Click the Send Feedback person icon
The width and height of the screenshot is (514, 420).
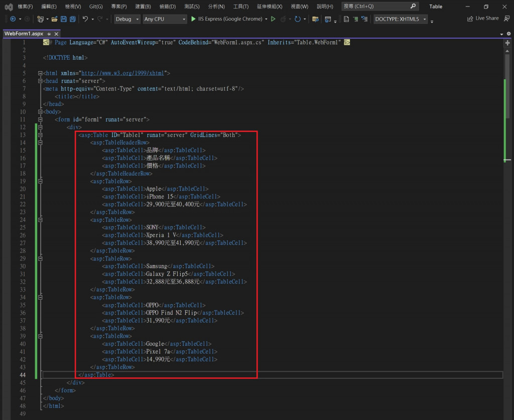[507, 19]
